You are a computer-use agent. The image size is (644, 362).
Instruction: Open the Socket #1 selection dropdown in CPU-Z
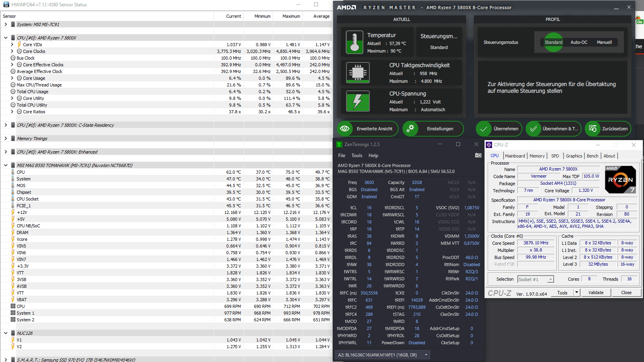tap(535, 279)
